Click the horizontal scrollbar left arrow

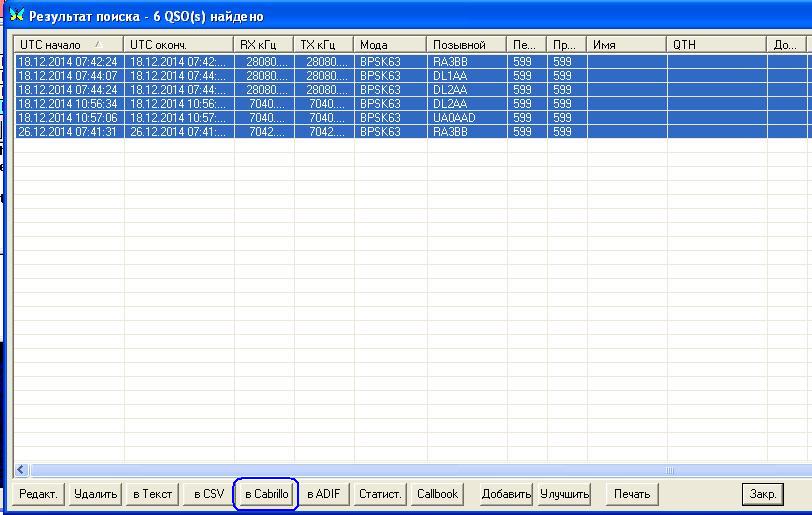[22, 470]
